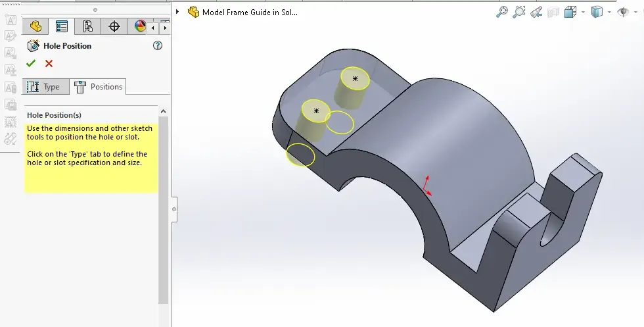
Task: Switch to the Type tab
Action: [45, 87]
